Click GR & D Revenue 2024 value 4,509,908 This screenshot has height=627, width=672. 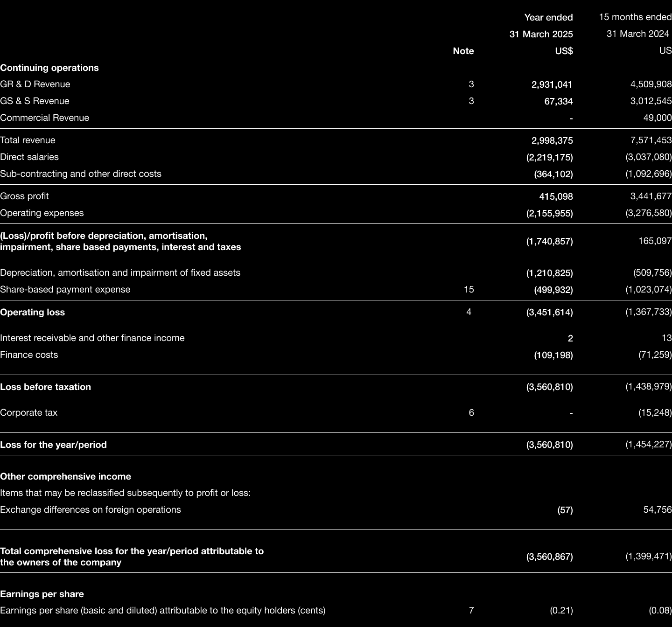pyautogui.click(x=651, y=84)
